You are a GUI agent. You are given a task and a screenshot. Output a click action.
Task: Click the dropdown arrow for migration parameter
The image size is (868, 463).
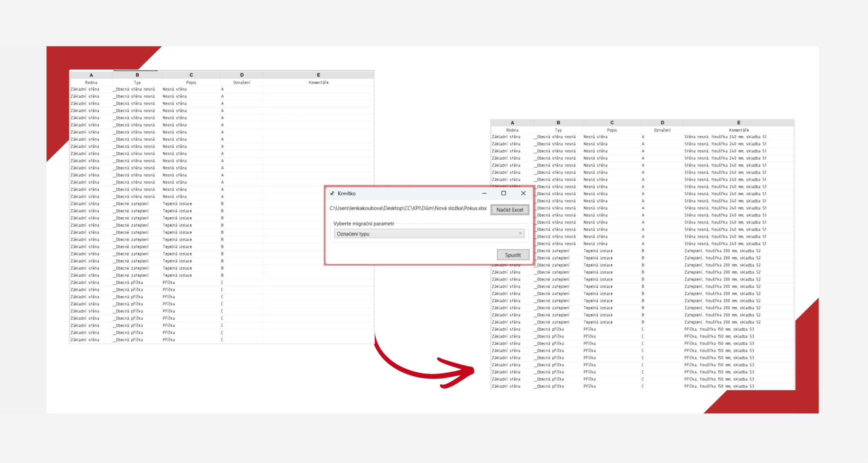click(x=520, y=233)
